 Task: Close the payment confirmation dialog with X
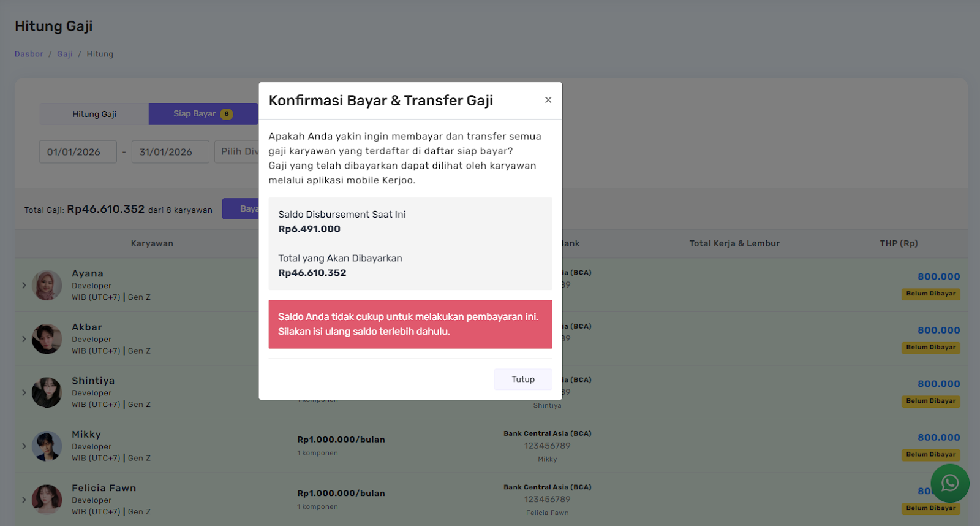point(548,100)
